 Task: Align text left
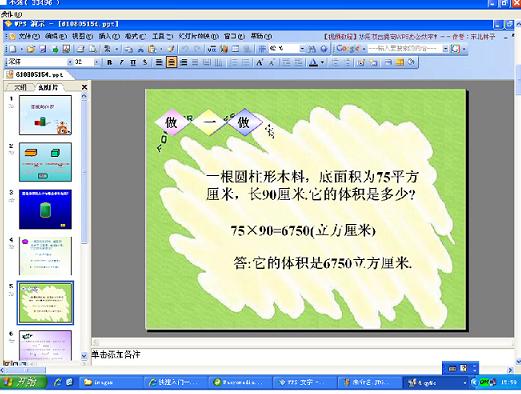[159, 62]
